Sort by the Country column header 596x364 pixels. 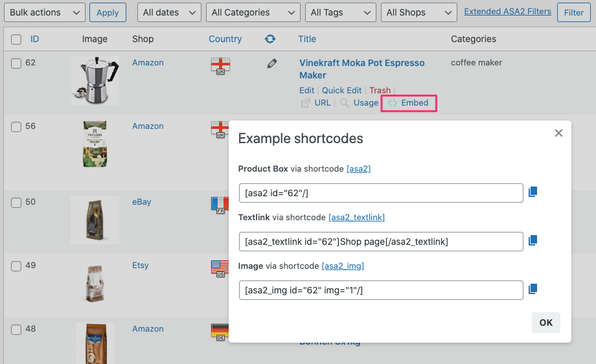pos(225,39)
